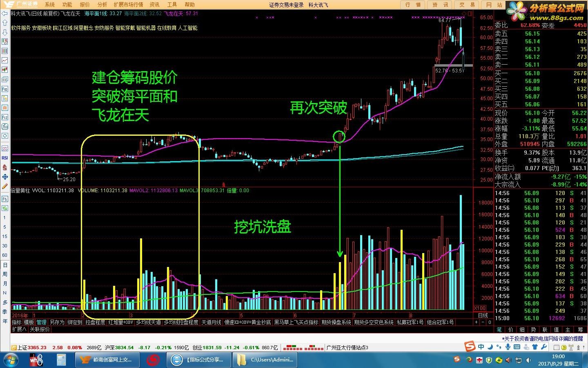Image resolution: width=588 pixels, height=368 pixels.
Task: Click the up arrow icon in left sidebar
Action: tap(5, 23)
